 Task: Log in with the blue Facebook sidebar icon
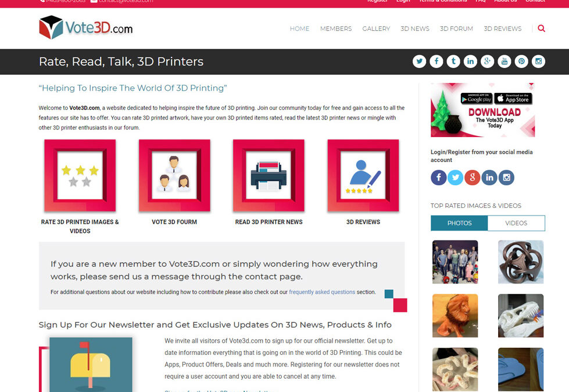[x=438, y=177]
